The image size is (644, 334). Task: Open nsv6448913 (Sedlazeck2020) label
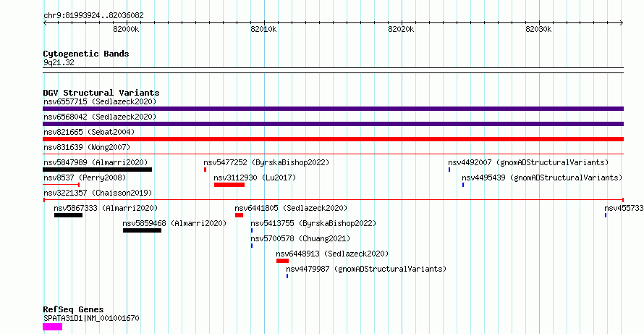tap(332, 254)
